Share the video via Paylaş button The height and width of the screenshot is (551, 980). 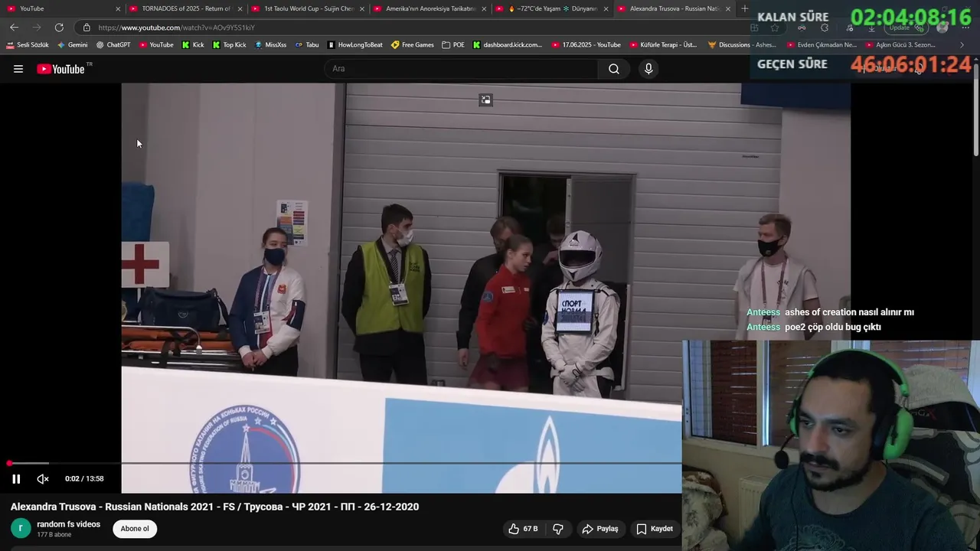pos(600,529)
